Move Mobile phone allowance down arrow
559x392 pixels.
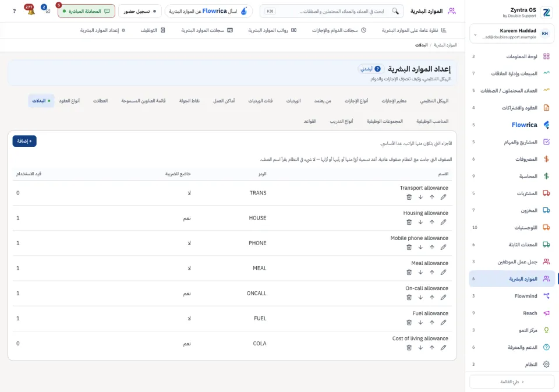pyautogui.click(x=420, y=247)
